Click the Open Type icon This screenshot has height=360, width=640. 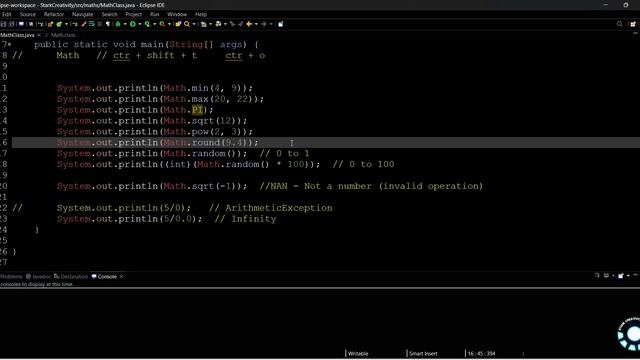coord(178,24)
